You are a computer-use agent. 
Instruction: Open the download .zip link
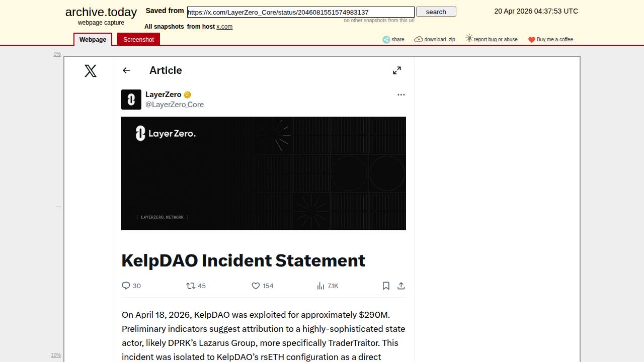440,40
